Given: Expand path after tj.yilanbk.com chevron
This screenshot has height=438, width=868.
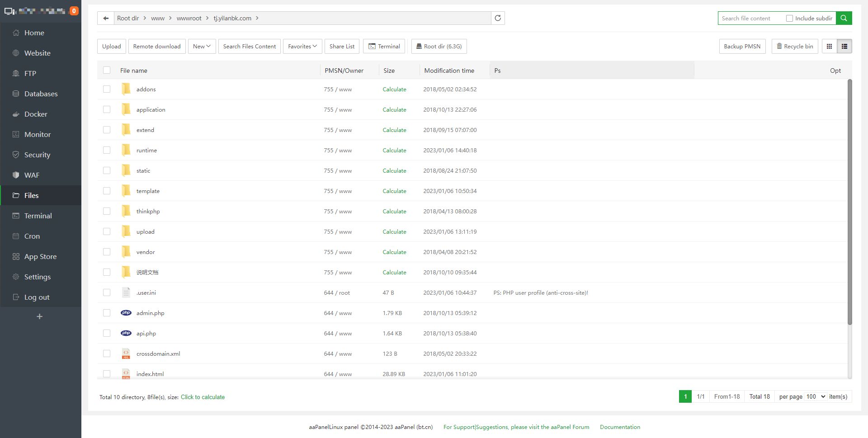Looking at the screenshot, I should coord(257,18).
